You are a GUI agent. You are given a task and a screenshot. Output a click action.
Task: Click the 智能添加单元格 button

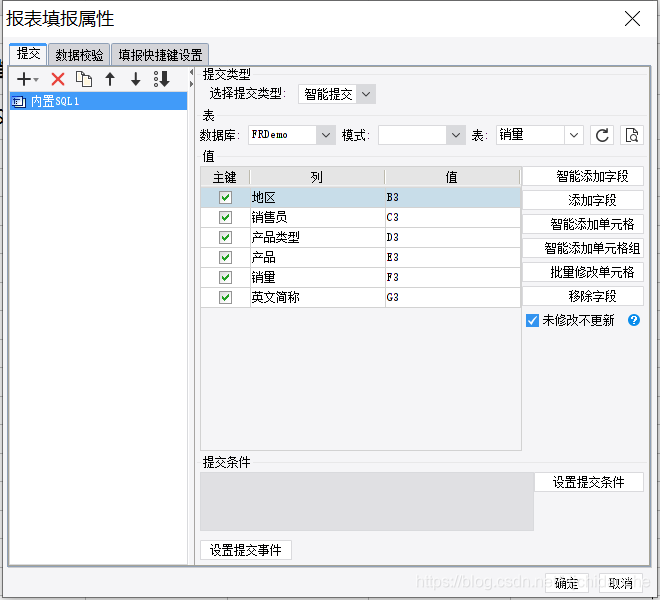(x=583, y=224)
